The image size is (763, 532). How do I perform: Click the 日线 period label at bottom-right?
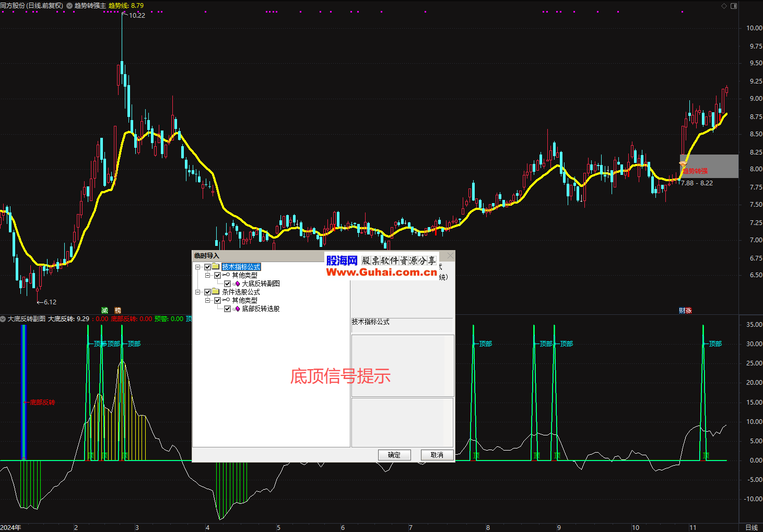(x=751, y=527)
